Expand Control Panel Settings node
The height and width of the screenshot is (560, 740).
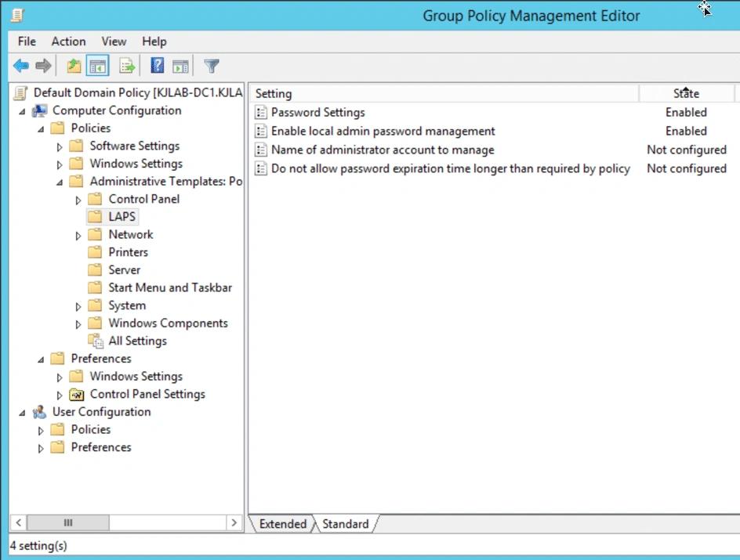(60, 396)
